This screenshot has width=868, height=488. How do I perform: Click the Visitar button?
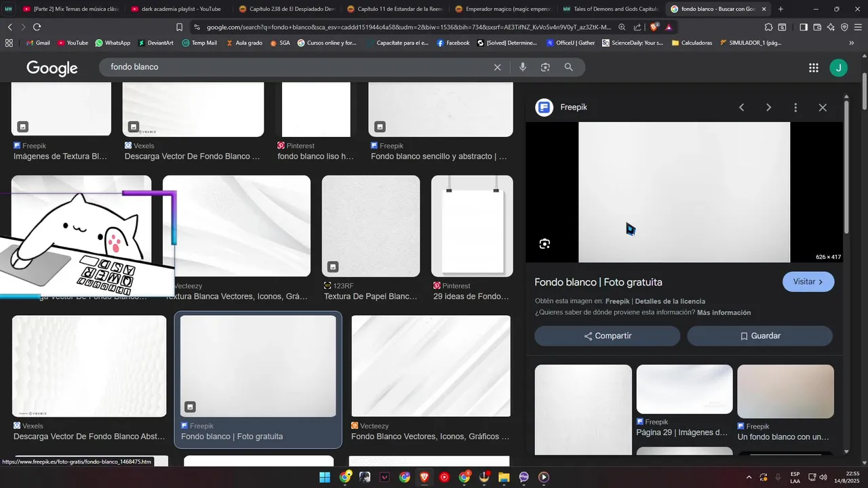click(808, 282)
